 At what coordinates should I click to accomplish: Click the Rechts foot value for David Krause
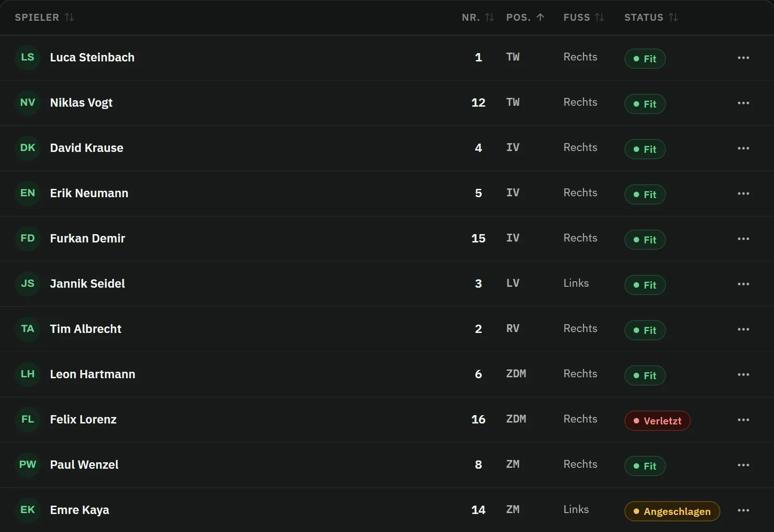pos(580,147)
